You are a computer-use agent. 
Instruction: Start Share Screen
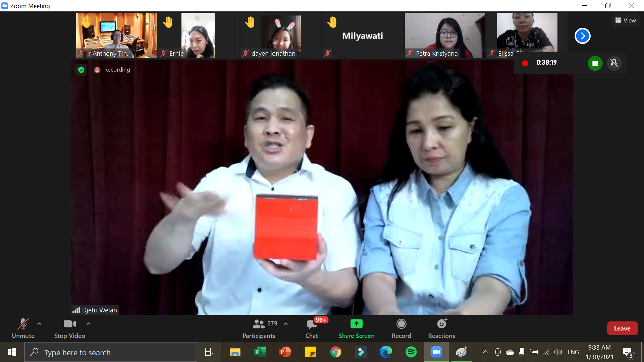357,328
